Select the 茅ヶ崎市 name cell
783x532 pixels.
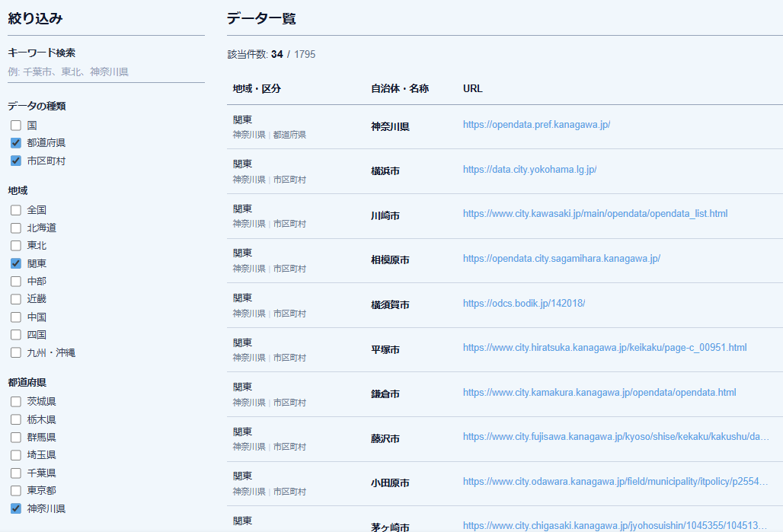(390, 527)
